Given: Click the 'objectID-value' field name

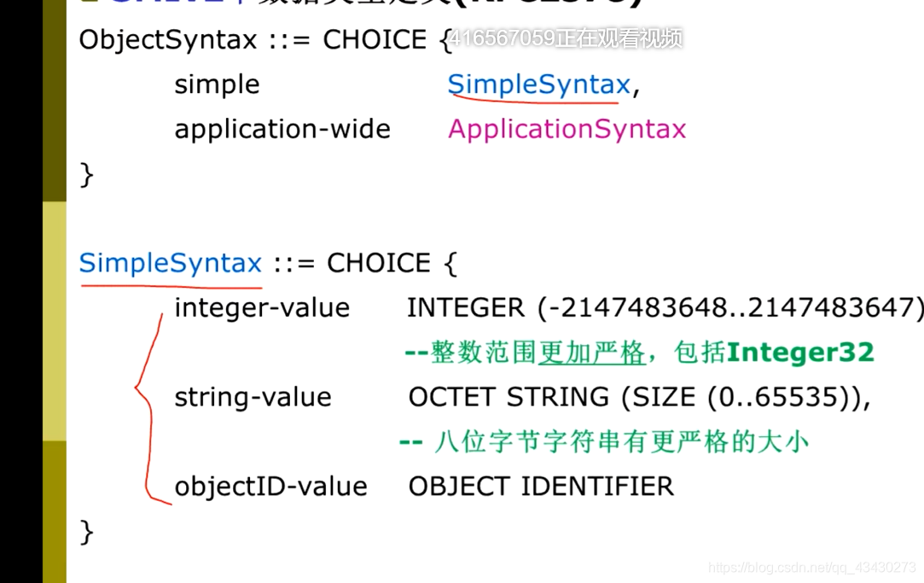Looking at the screenshot, I should pyautogui.click(x=270, y=487).
